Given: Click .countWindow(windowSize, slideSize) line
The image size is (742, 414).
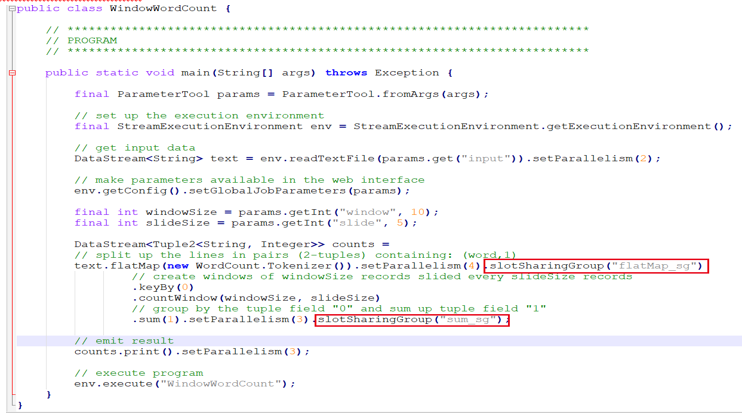Looking at the screenshot, I should [256, 298].
